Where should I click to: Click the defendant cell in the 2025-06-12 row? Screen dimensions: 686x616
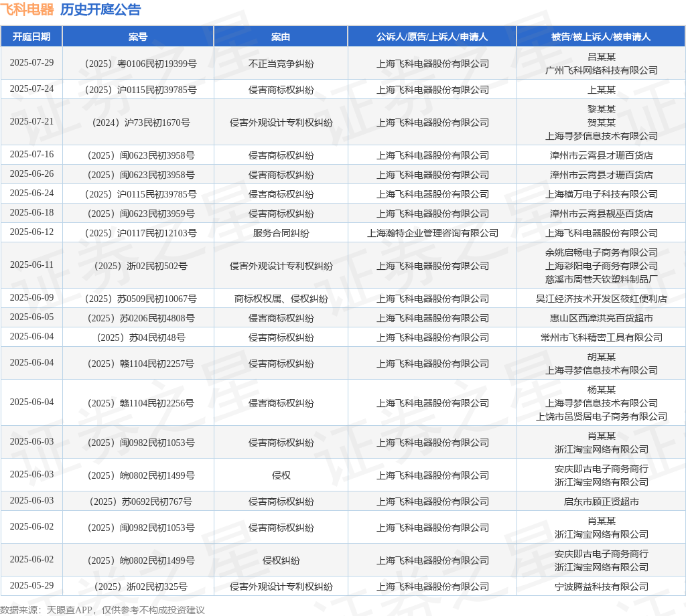click(601, 233)
